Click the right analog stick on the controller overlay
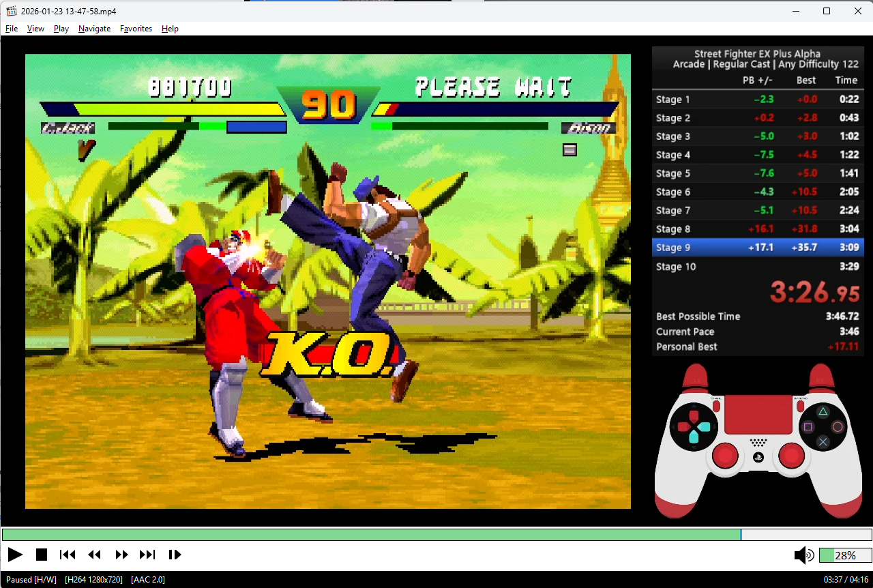Image resolution: width=873 pixels, height=588 pixels. tap(791, 456)
